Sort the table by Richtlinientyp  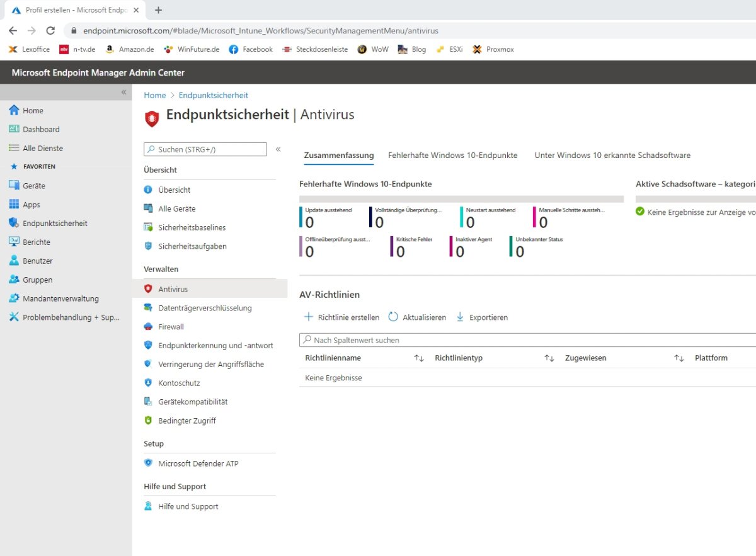coord(550,358)
